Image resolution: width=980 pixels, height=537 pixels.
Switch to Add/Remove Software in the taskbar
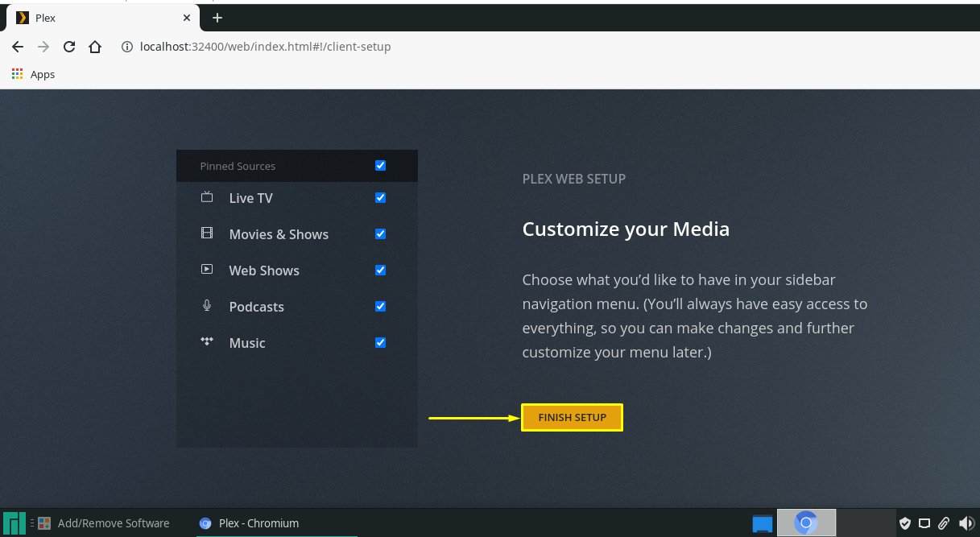pyautogui.click(x=104, y=523)
